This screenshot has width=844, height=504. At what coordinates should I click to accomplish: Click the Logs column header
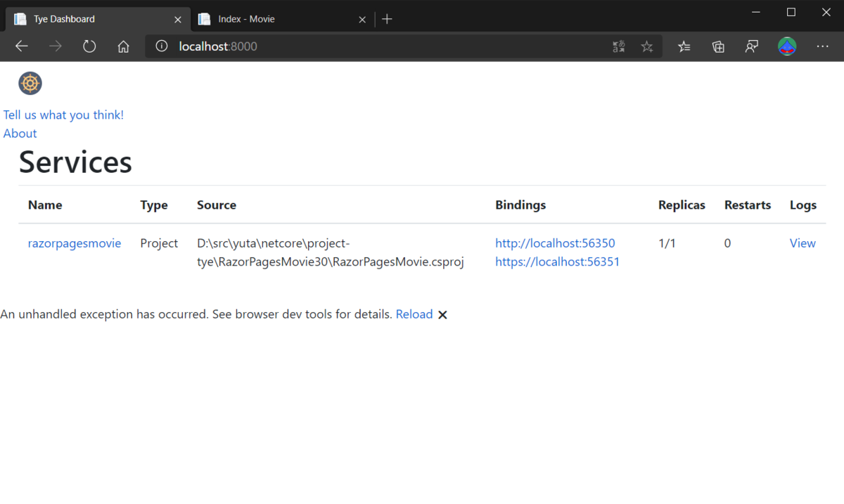coord(803,205)
